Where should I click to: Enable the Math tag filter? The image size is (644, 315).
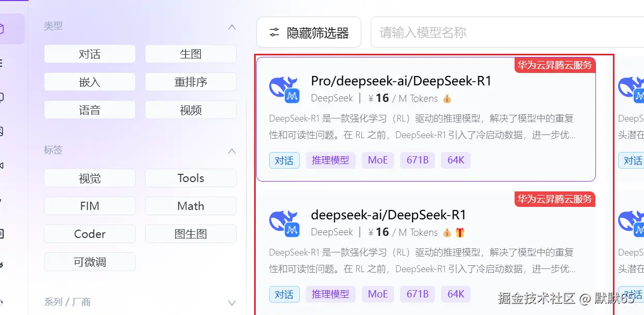pos(191,206)
